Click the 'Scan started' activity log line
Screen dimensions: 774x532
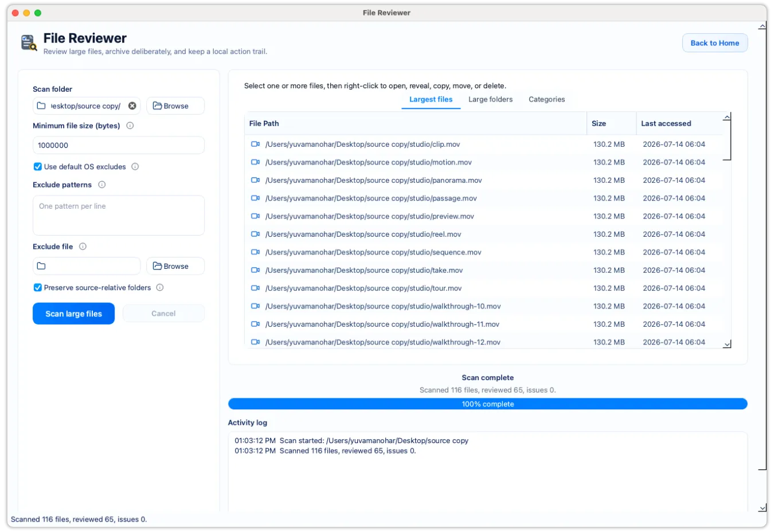coord(351,441)
